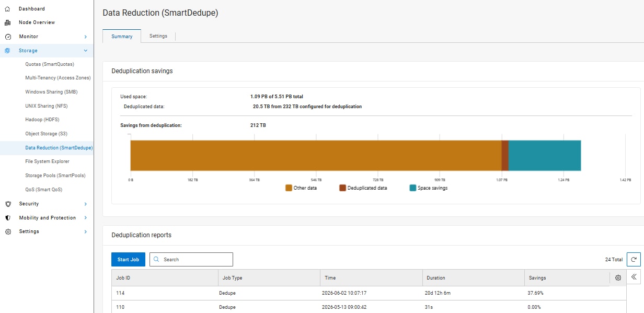Click the Settings gear icon in the sidebar
Screen dimensions: 644x313
click(7, 231)
